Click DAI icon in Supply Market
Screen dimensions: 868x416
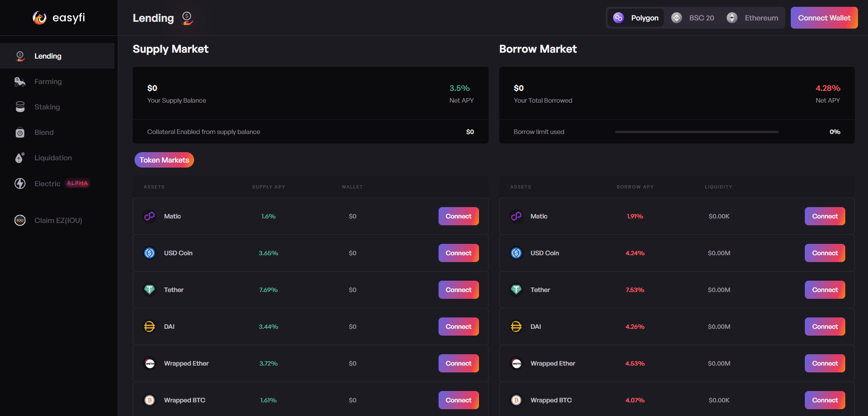point(150,327)
